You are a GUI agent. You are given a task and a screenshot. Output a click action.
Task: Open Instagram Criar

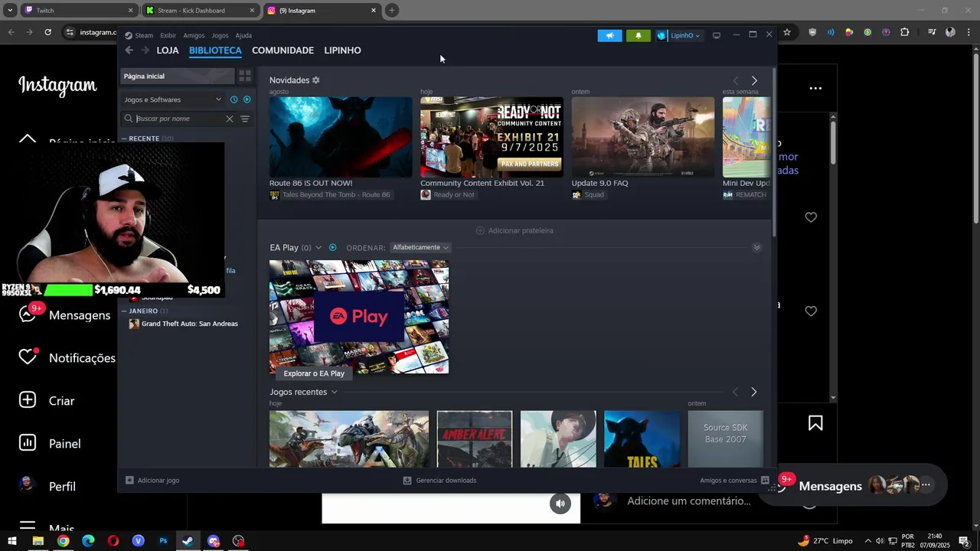point(47,400)
